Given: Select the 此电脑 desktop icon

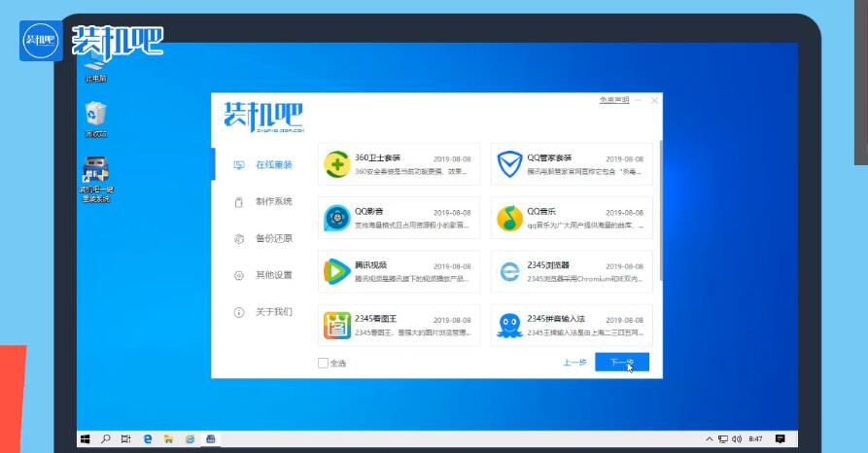Looking at the screenshot, I should (x=96, y=69).
